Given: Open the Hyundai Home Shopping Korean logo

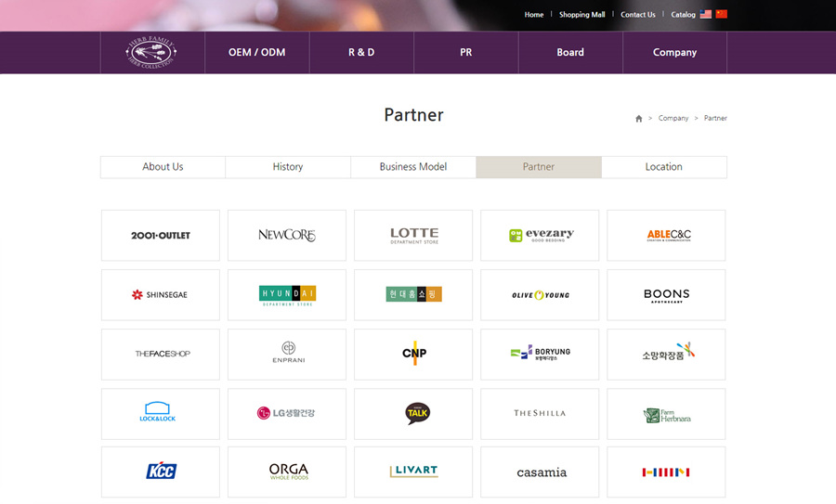Looking at the screenshot, I should [x=413, y=294].
